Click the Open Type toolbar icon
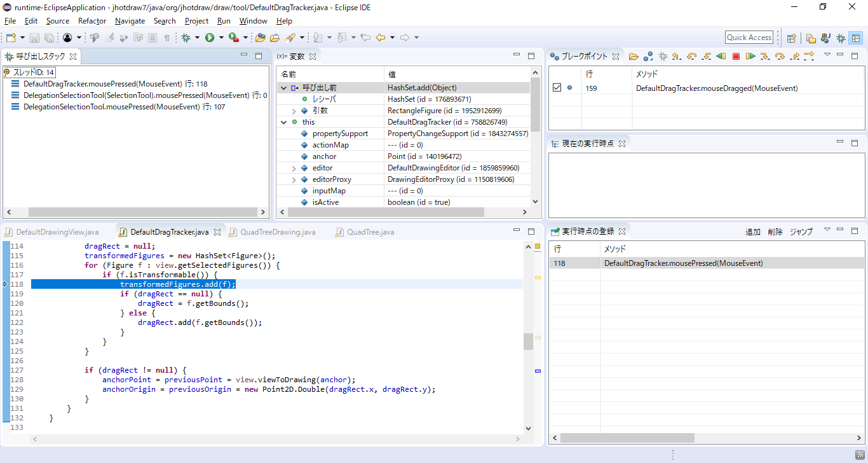868x463 pixels. coord(260,38)
